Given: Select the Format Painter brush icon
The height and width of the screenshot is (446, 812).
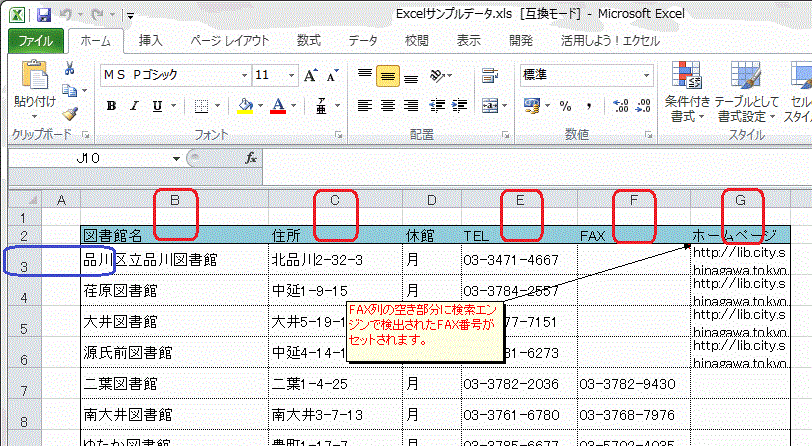Looking at the screenshot, I should click(70, 113).
